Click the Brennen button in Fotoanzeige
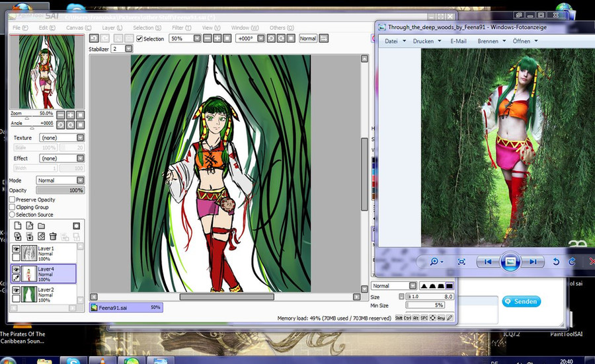The width and height of the screenshot is (595, 364). point(488,41)
